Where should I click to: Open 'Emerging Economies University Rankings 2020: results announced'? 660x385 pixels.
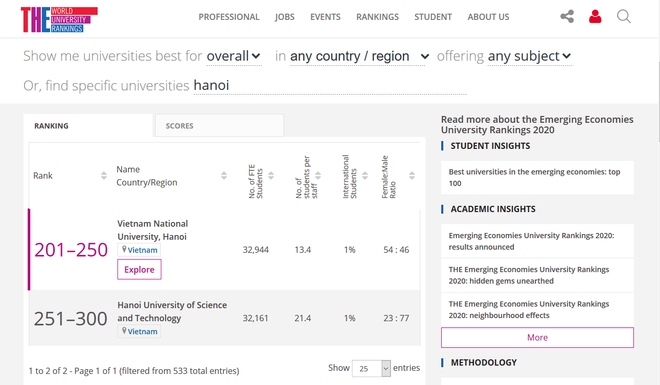pos(537,241)
